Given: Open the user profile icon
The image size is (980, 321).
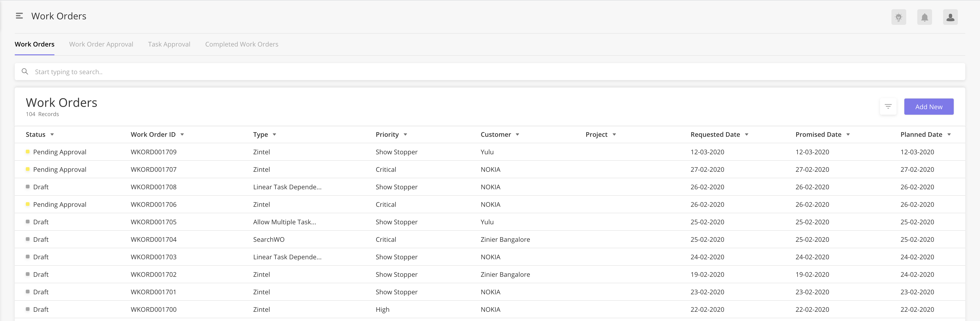Looking at the screenshot, I should coord(950,17).
